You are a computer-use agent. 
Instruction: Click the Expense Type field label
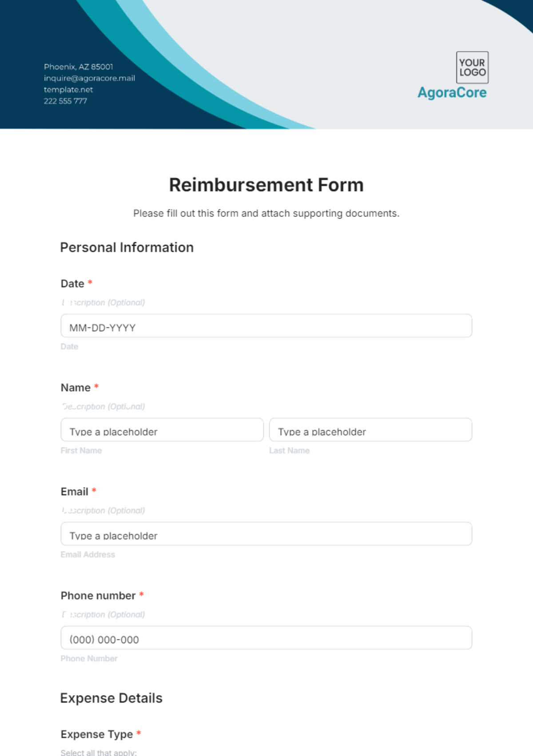tap(97, 734)
